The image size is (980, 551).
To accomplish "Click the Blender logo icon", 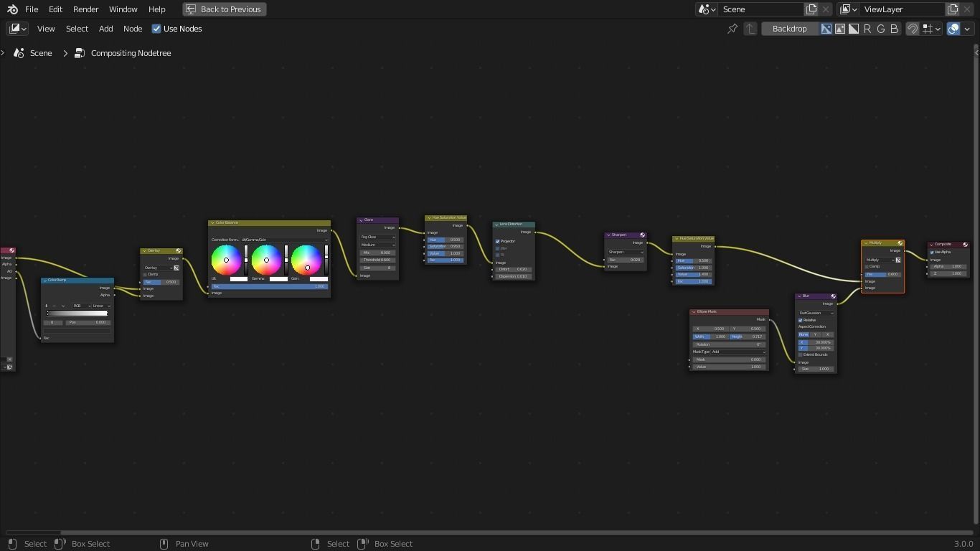I will pos(13,9).
